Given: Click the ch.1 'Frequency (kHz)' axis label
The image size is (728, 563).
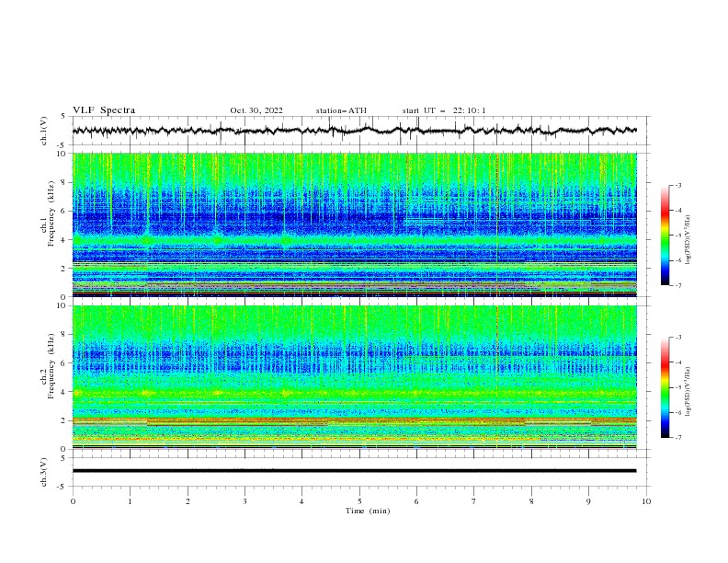Looking at the screenshot, I should (51, 212).
